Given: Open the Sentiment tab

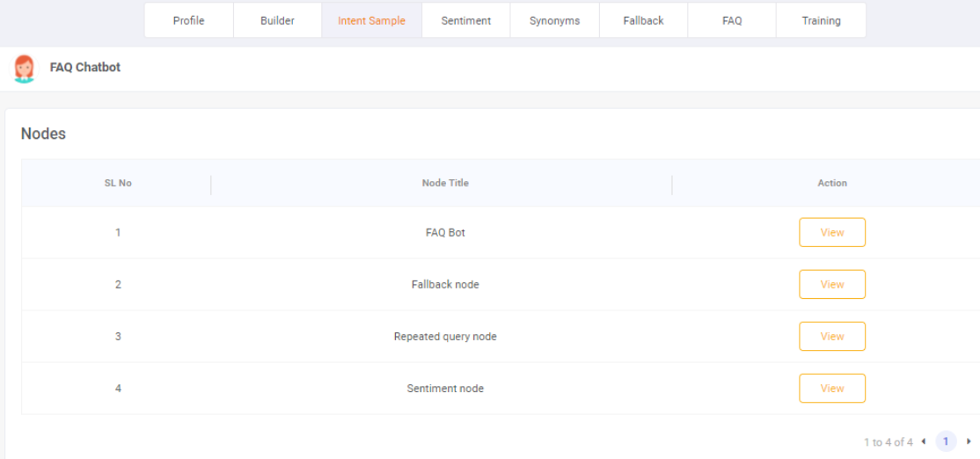Looking at the screenshot, I should pyautogui.click(x=466, y=20).
